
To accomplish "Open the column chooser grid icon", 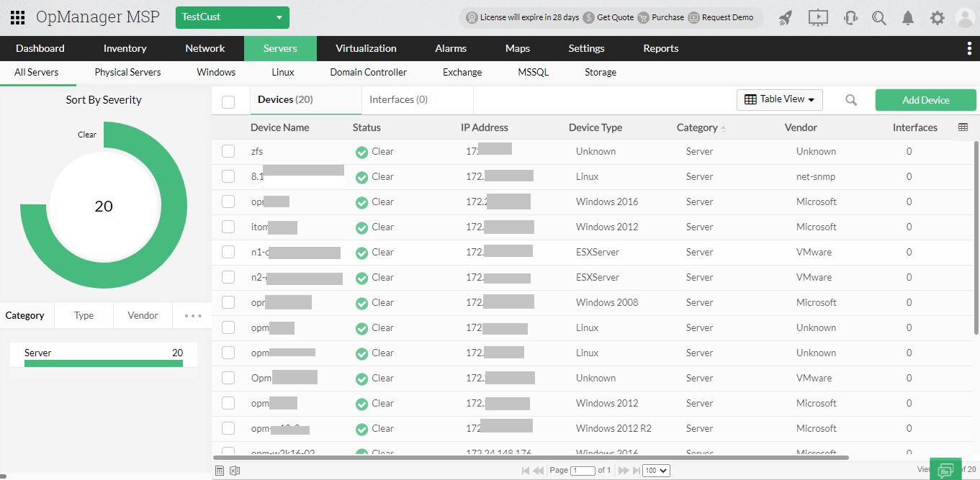I will click(963, 127).
